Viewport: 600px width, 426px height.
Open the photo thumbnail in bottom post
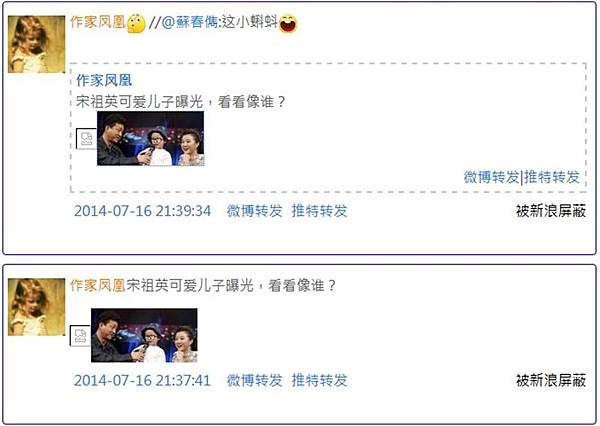[x=144, y=335]
